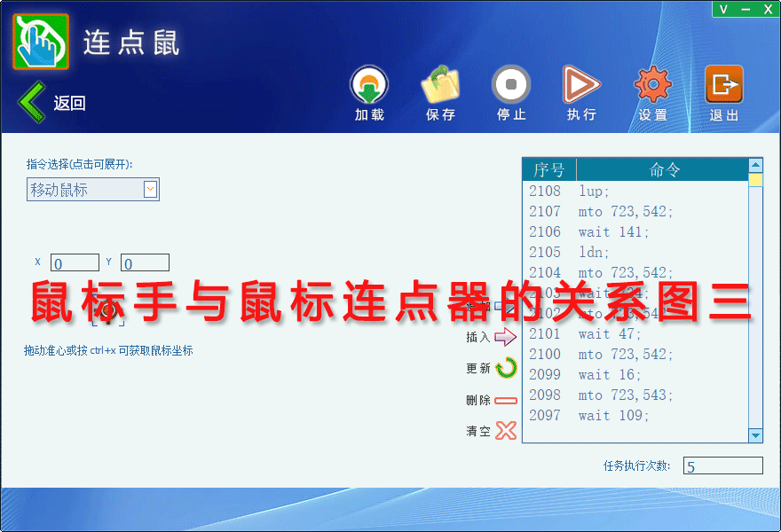Open 设置 settings gear icon
This screenshot has height=532, width=781.
point(652,84)
